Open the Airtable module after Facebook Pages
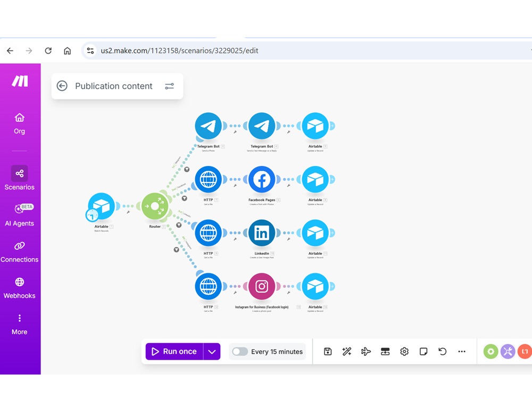This screenshot has width=532, height=399. pyautogui.click(x=315, y=179)
